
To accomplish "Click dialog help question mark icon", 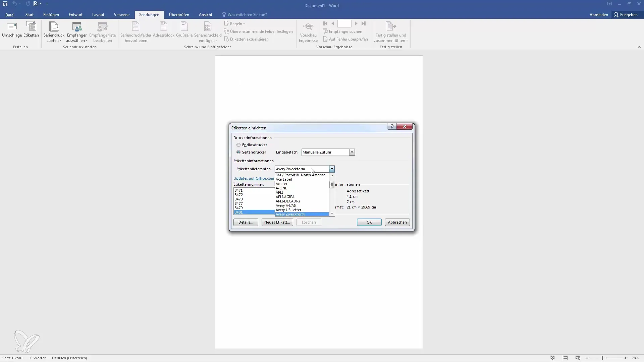I will [392, 126].
